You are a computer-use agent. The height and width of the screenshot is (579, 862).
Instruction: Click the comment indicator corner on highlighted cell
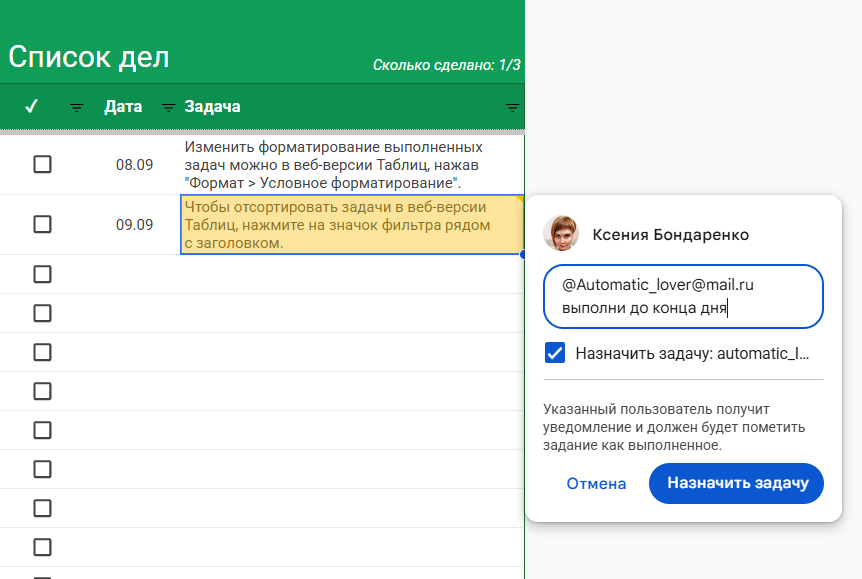pos(520,199)
